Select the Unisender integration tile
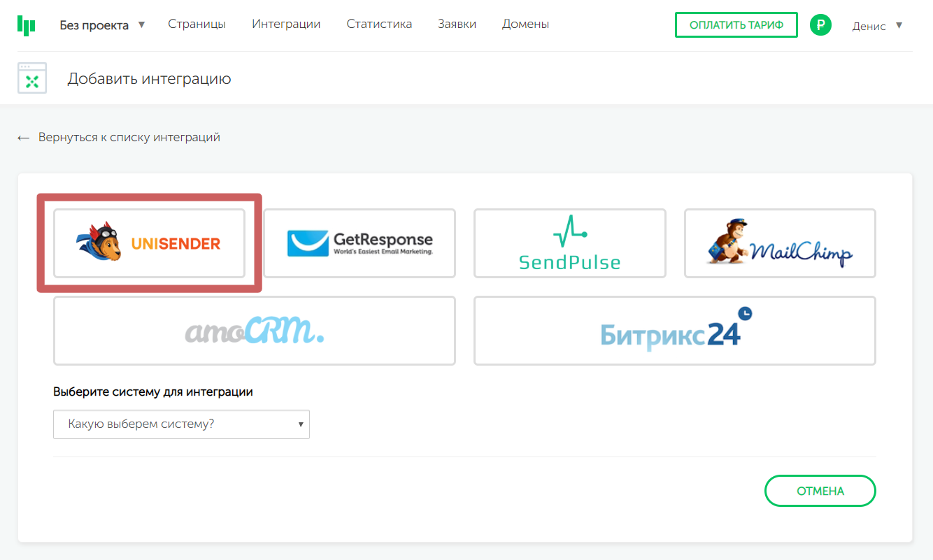 click(150, 243)
